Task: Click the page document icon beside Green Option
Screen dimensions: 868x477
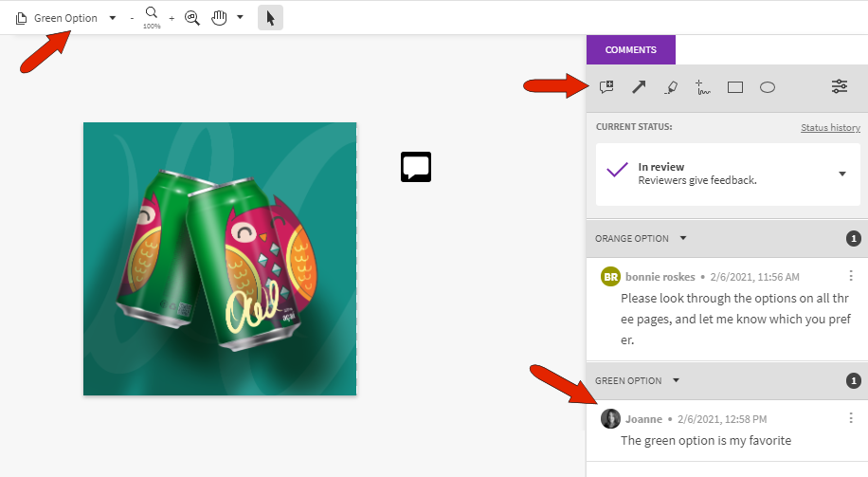Action: coord(21,18)
